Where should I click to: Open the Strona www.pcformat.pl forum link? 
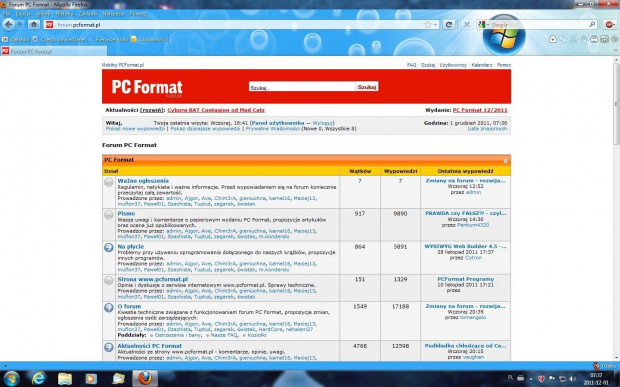(x=153, y=279)
